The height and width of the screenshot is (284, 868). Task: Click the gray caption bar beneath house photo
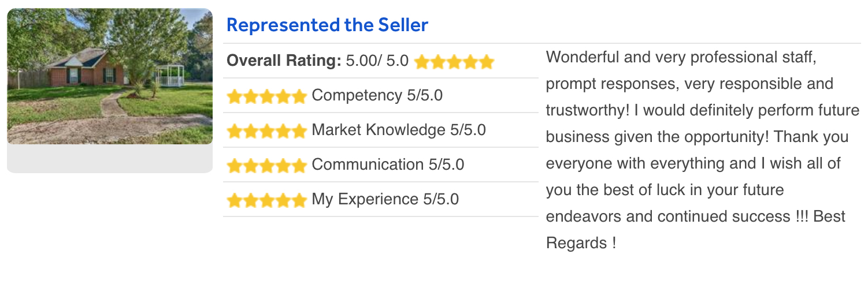[110, 159]
